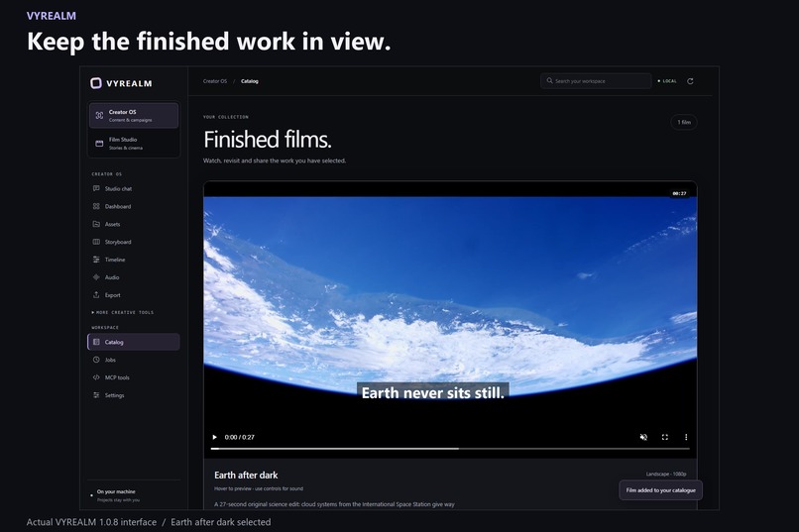Click the Assets folder icon
The height and width of the screenshot is (532, 799).
[x=96, y=224]
